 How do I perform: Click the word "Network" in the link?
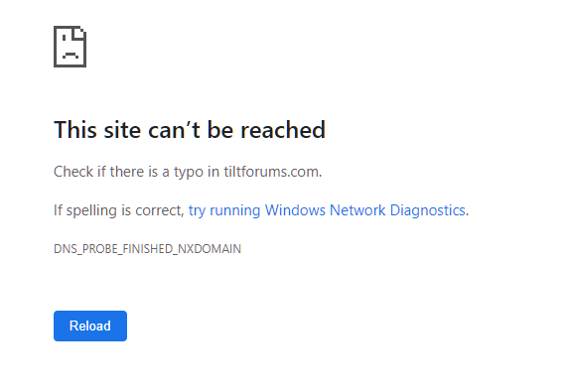357,209
